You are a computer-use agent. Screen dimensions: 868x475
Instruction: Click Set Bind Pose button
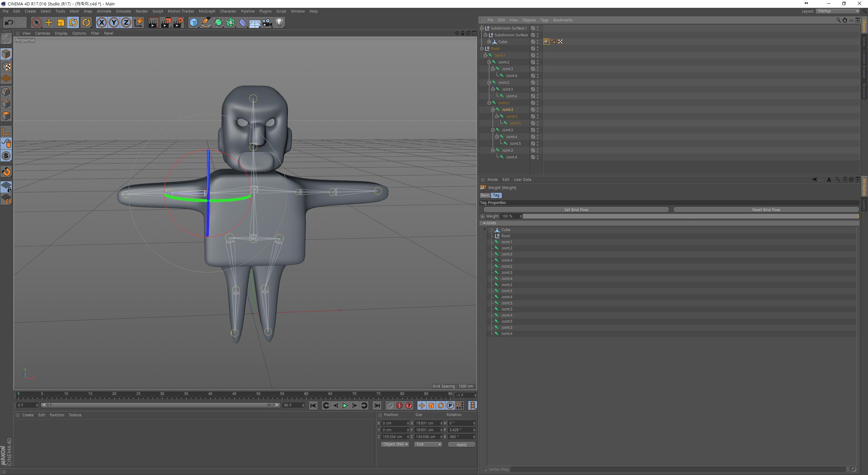pos(576,210)
